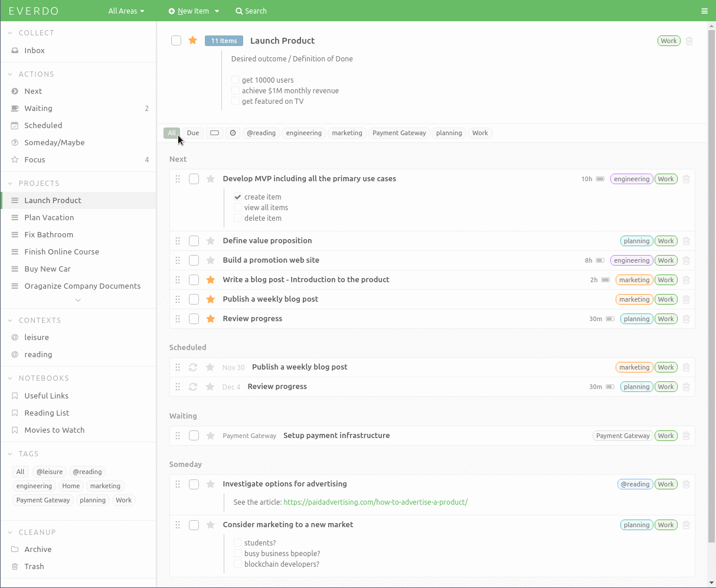This screenshot has height=588, width=716.
Task: Delete the Launch Product project via trash icon
Action: point(689,41)
